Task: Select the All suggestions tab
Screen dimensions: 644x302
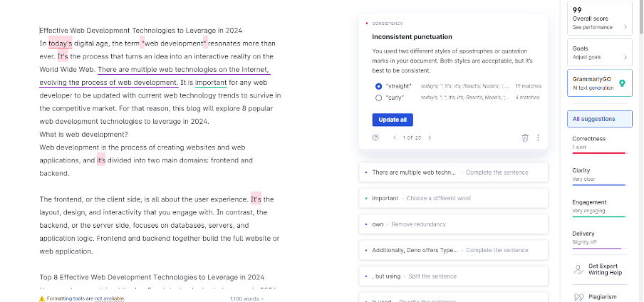Action: tap(600, 119)
